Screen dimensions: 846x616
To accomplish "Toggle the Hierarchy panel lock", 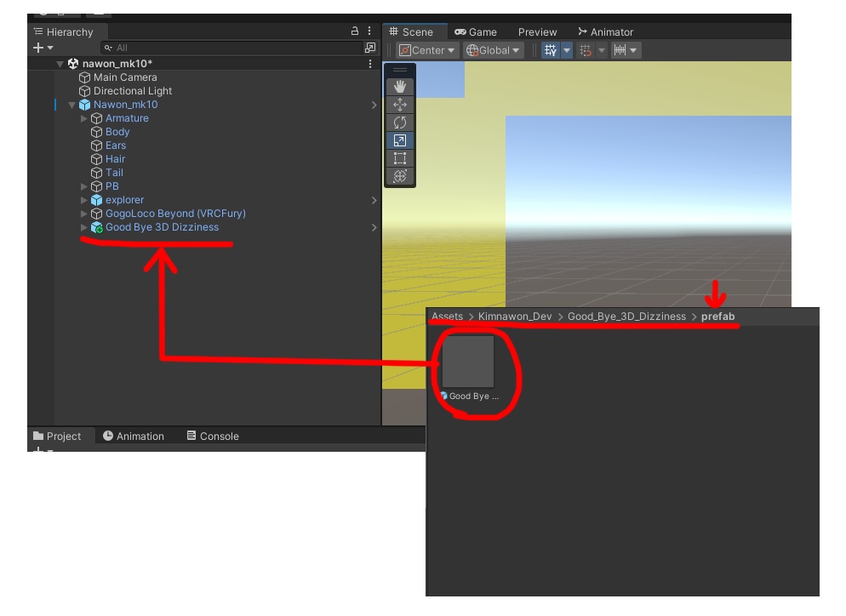I will 354,31.
